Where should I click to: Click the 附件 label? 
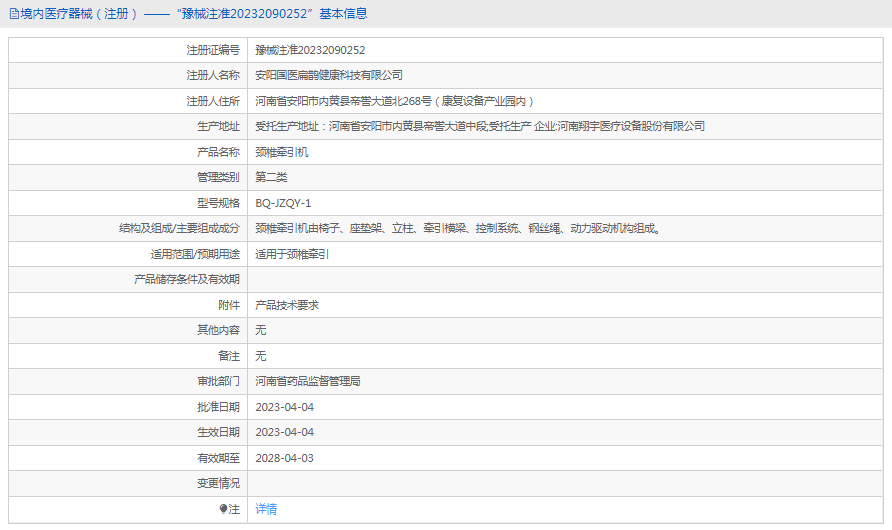point(229,305)
